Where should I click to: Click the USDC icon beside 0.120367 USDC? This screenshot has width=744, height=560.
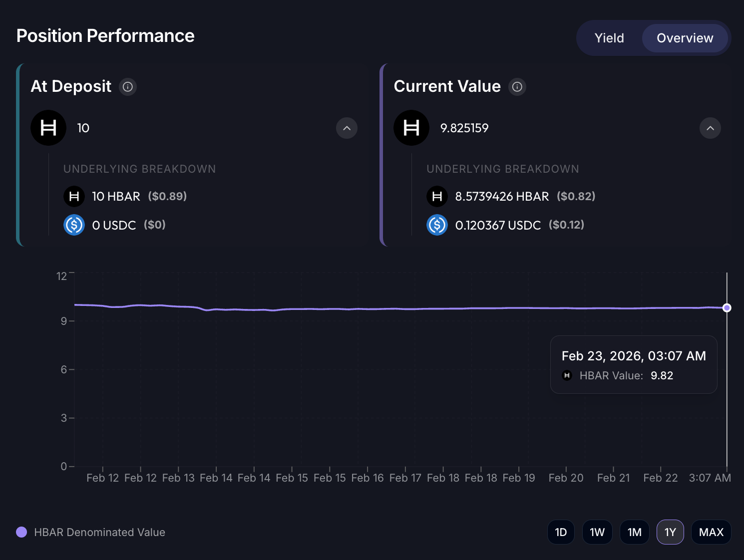[437, 225]
